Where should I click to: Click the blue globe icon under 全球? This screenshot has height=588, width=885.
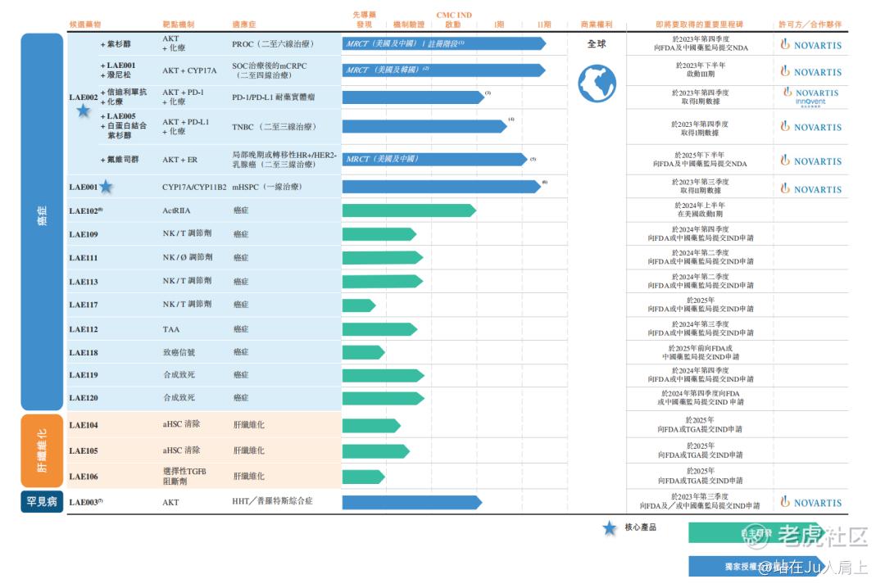click(x=597, y=84)
